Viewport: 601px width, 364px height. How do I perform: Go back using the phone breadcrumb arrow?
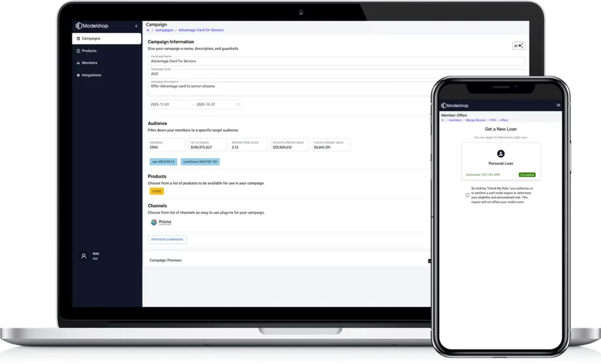(x=443, y=120)
